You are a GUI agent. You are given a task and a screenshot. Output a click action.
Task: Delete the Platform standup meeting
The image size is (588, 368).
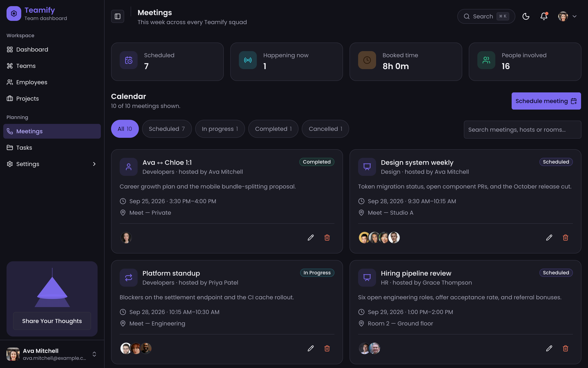pyautogui.click(x=327, y=348)
